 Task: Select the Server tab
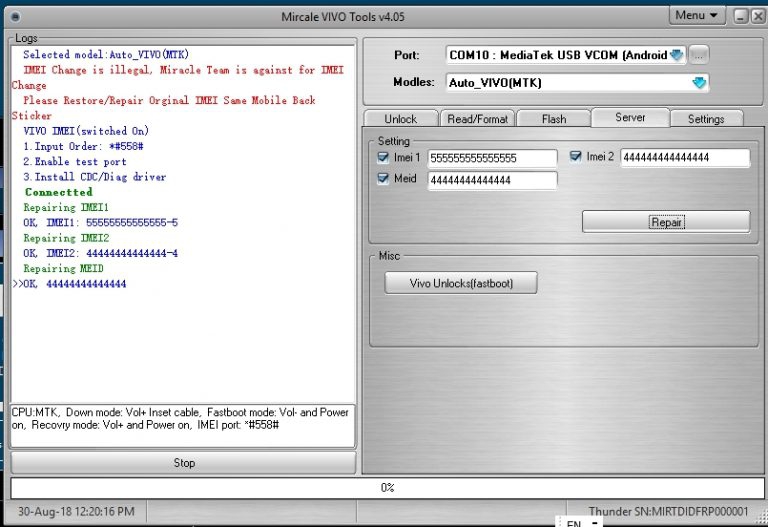(630, 118)
